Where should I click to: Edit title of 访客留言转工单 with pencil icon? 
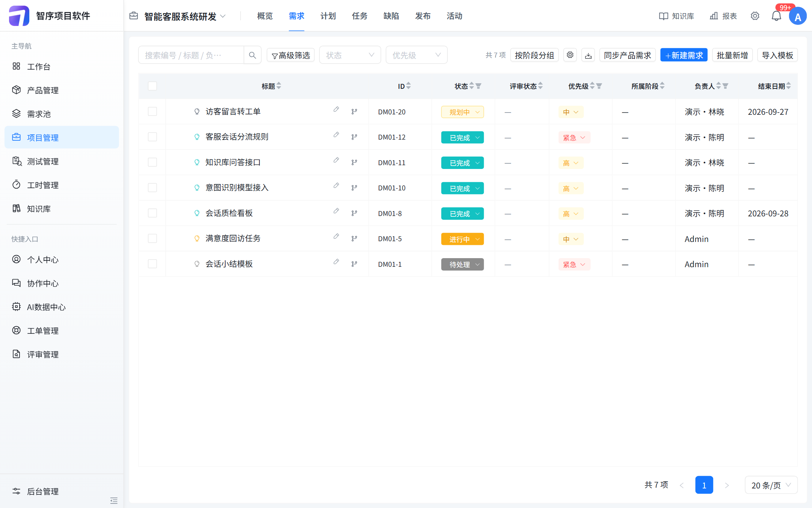click(336, 110)
